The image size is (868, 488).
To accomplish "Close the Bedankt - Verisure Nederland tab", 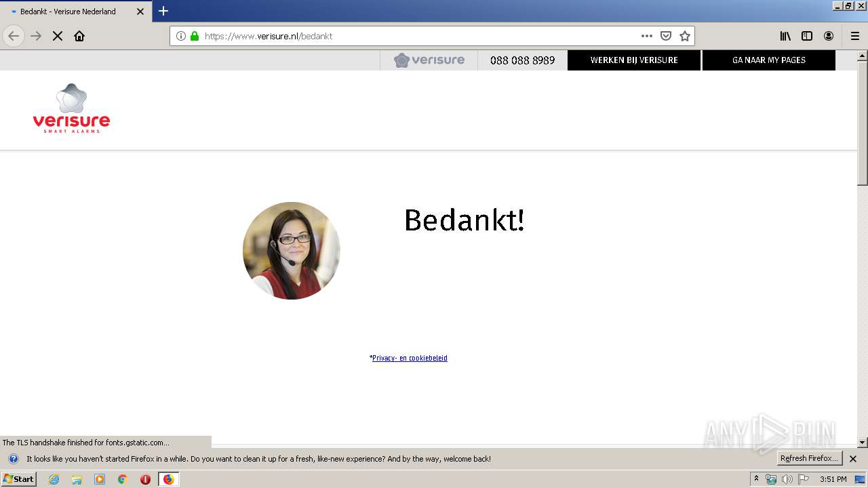I will pos(140,12).
